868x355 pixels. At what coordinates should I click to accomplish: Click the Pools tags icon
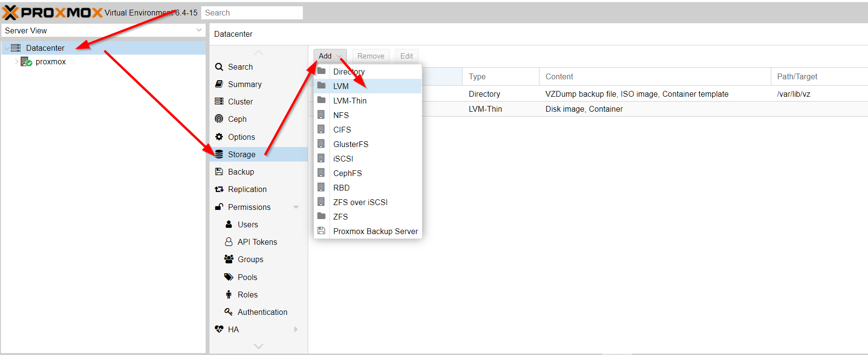[x=229, y=277]
